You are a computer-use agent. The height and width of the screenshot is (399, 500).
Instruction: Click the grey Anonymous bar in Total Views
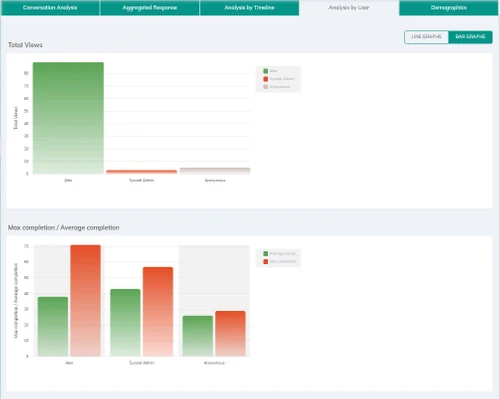coord(215,171)
